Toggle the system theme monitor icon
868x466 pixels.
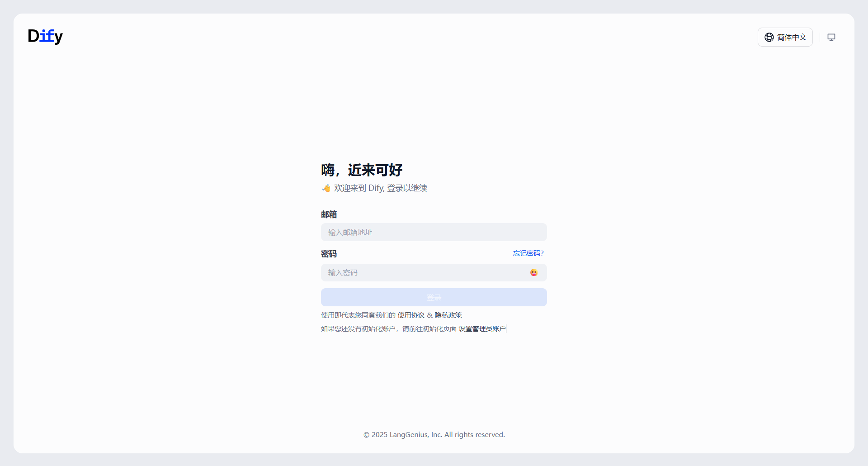click(831, 37)
